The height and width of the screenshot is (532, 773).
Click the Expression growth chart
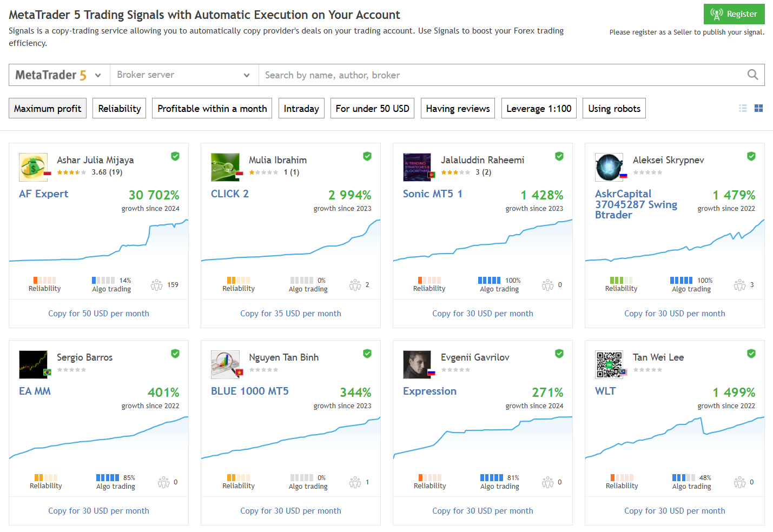coord(483,438)
